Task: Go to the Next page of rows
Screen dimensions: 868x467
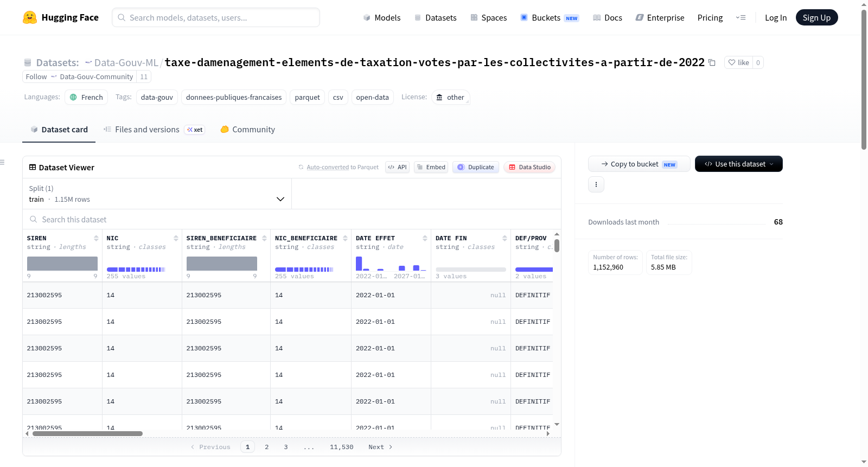Action: [380, 447]
